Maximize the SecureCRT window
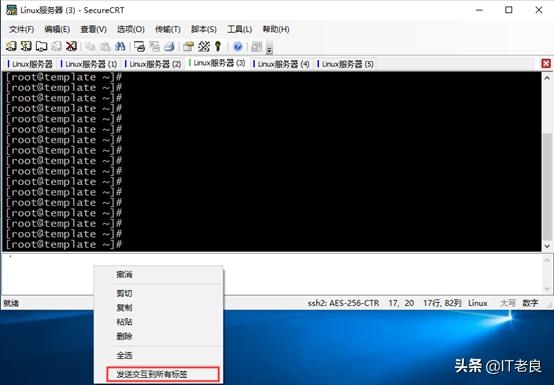This screenshot has width=554, height=385. [509, 10]
